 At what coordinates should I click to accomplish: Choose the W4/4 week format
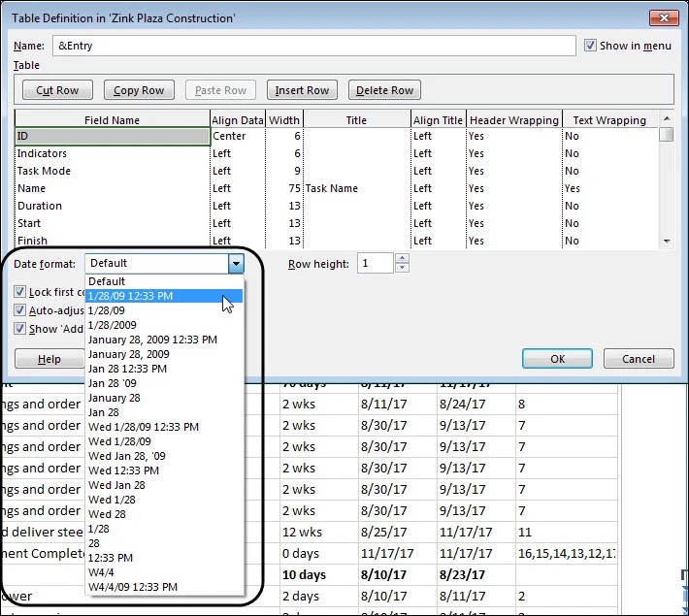click(x=164, y=572)
